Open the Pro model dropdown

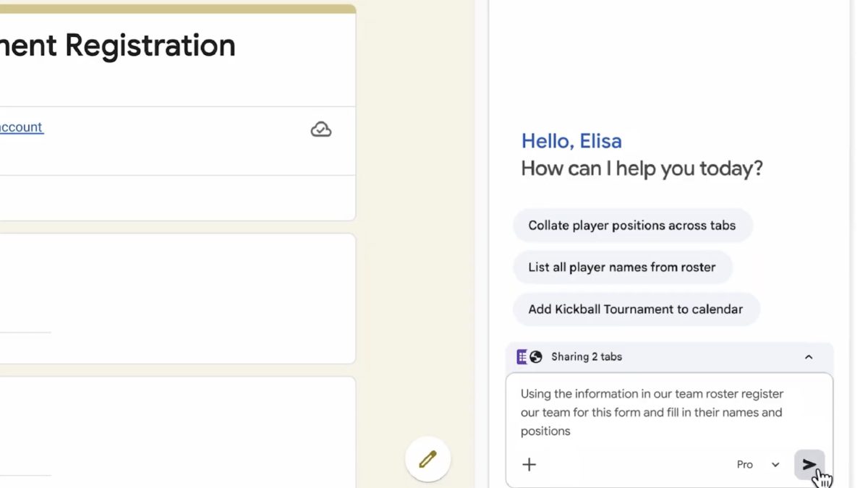coord(745,464)
